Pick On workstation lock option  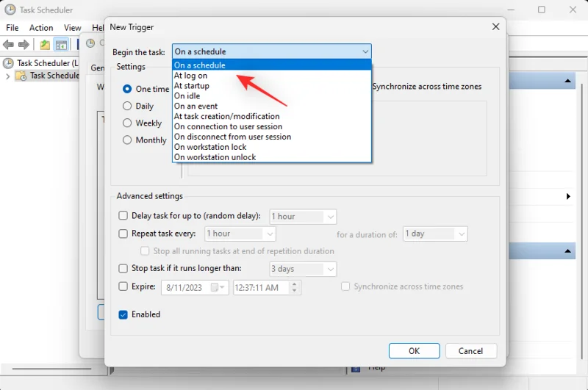tap(272, 147)
